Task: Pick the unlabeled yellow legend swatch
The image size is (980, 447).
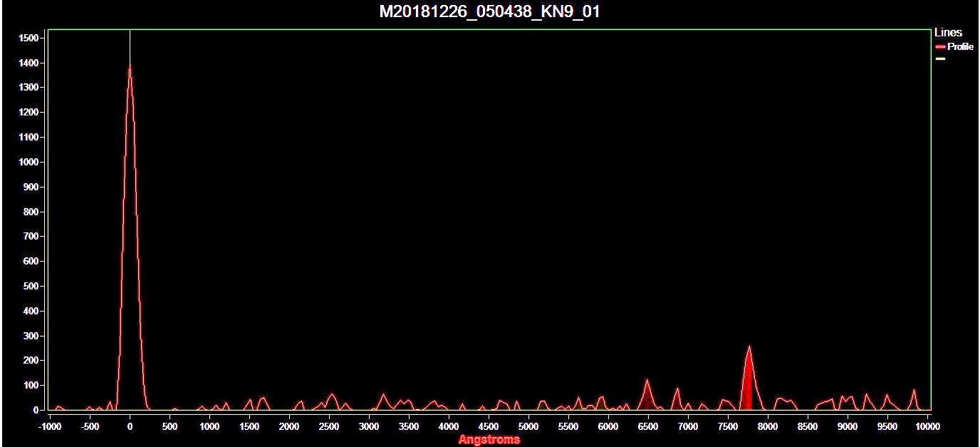Action: tap(940, 58)
